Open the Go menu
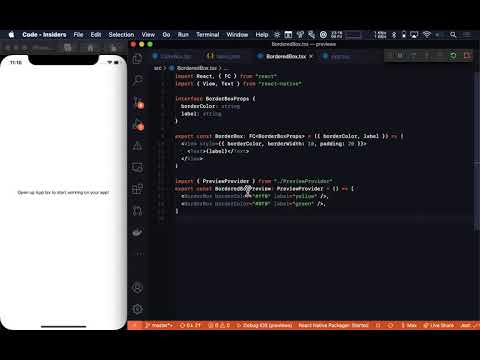Image resolution: width=480 pixels, height=360 pixels. (x=166, y=35)
